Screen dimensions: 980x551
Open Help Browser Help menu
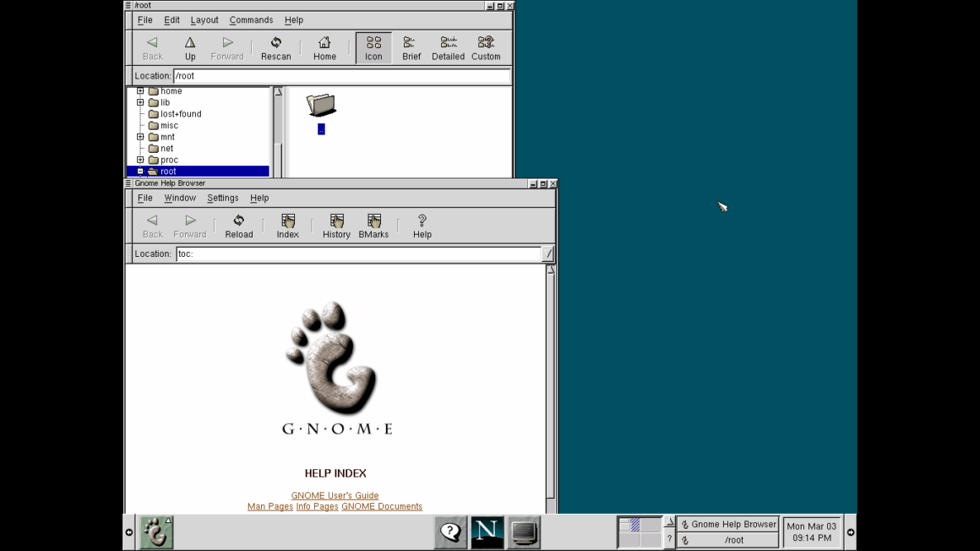click(259, 198)
